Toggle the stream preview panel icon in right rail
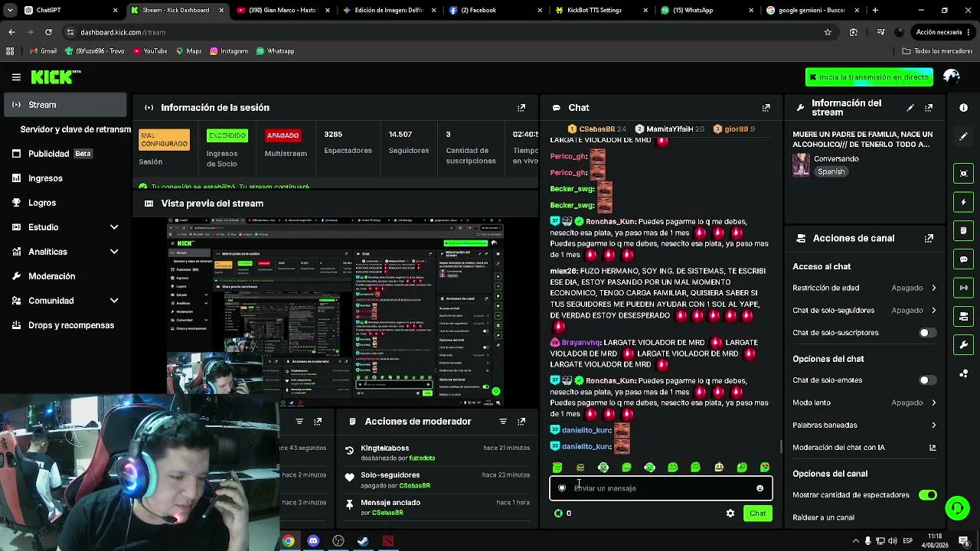Image resolution: width=980 pixels, height=551 pixels. pyautogui.click(x=964, y=173)
